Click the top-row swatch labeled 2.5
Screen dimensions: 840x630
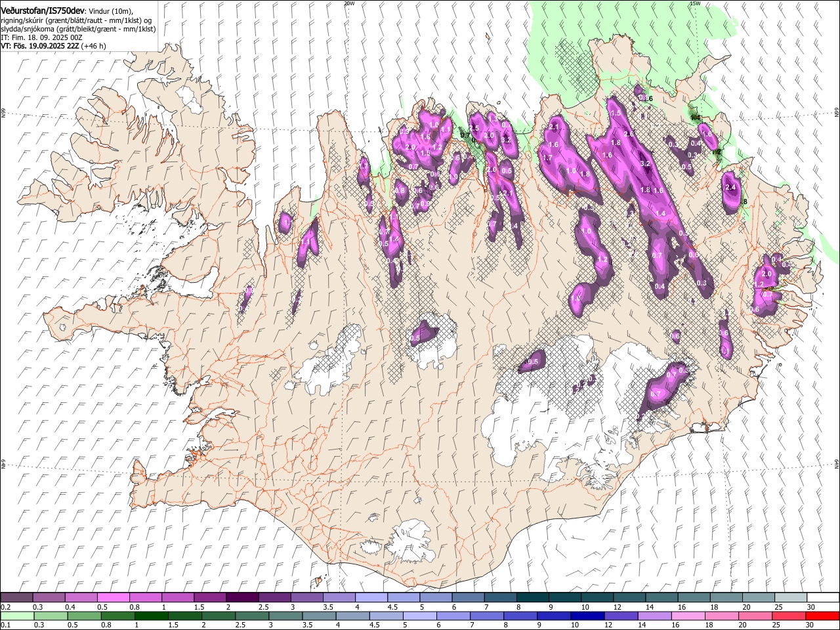tap(274, 598)
